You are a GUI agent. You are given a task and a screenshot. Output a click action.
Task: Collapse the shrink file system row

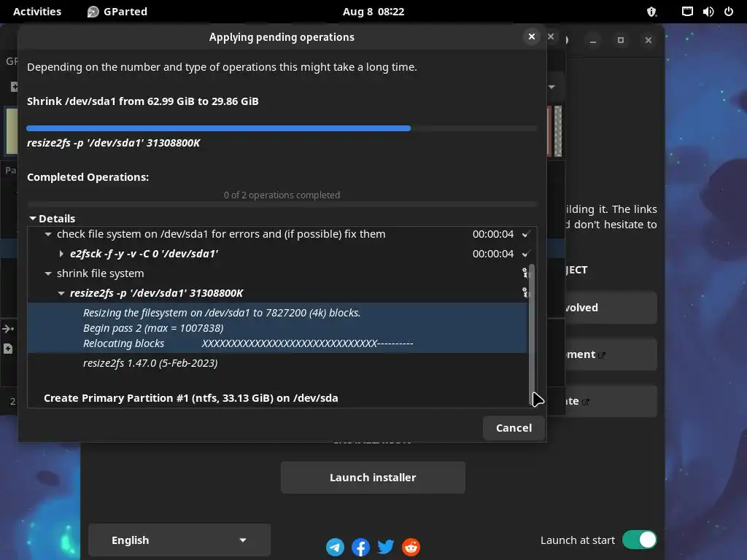coord(47,273)
